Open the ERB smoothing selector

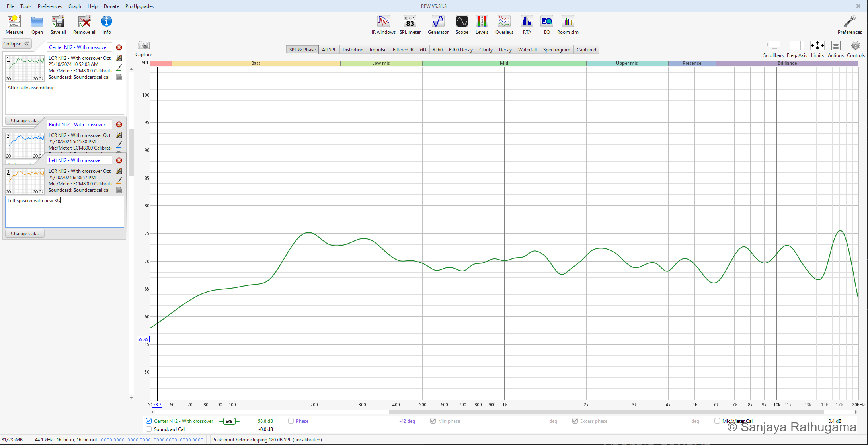229,421
